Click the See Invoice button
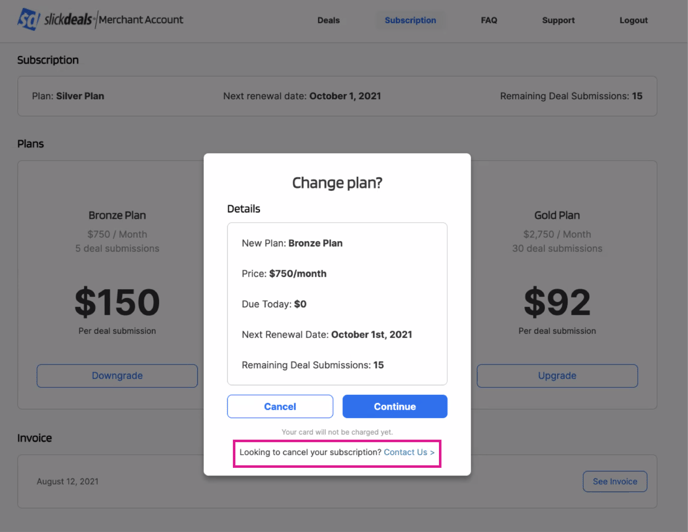This screenshot has height=532, width=688. tap(615, 481)
